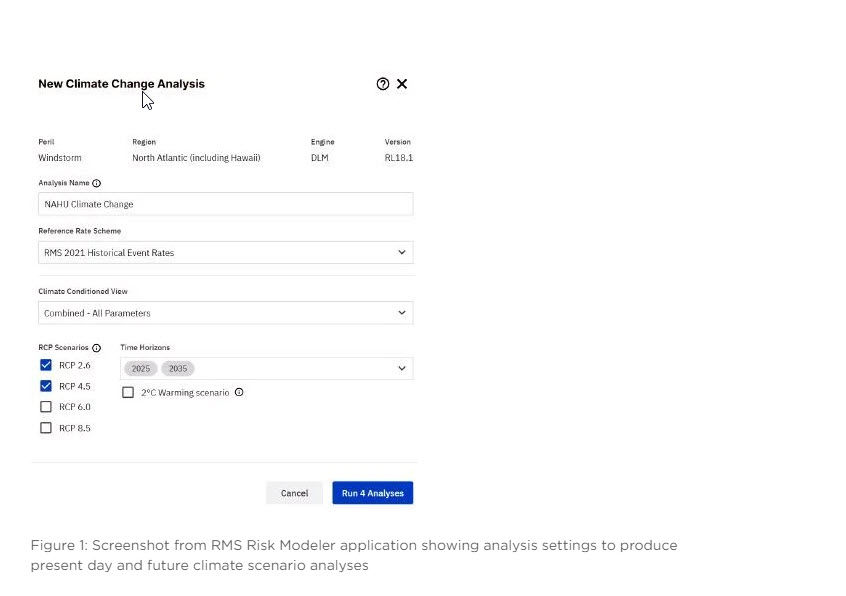This screenshot has height=596, width=846.
Task: Click the 2°C Warming scenario info icon
Action: tap(239, 392)
